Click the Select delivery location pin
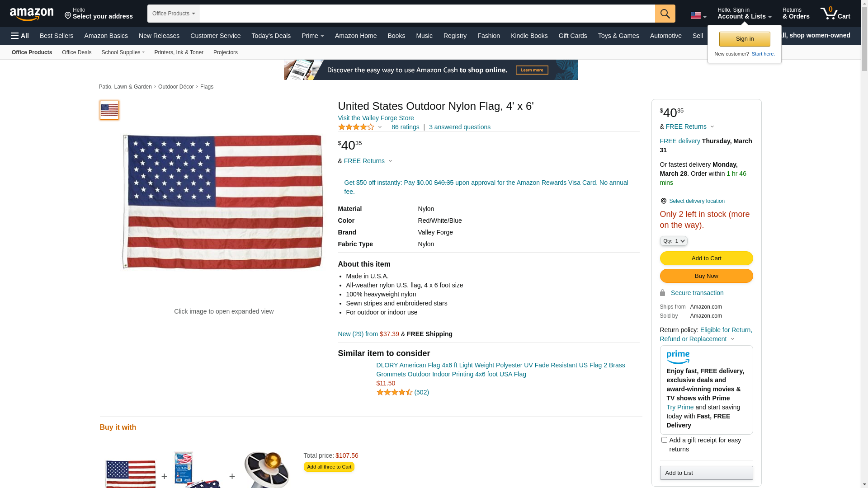The height and width of the screenshot is (488, 868). (663, 201)
